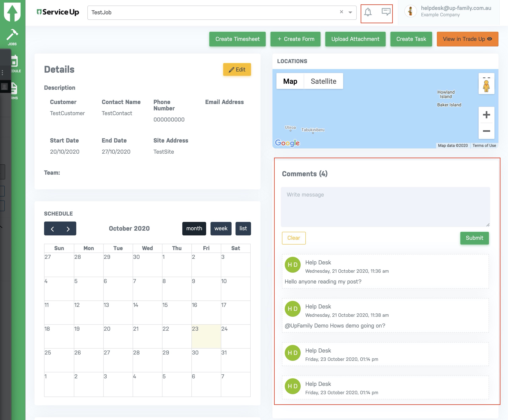Open the Jobs hammer sidebar icon
This screenshot has width=508, height=420.
click(12, 37)
